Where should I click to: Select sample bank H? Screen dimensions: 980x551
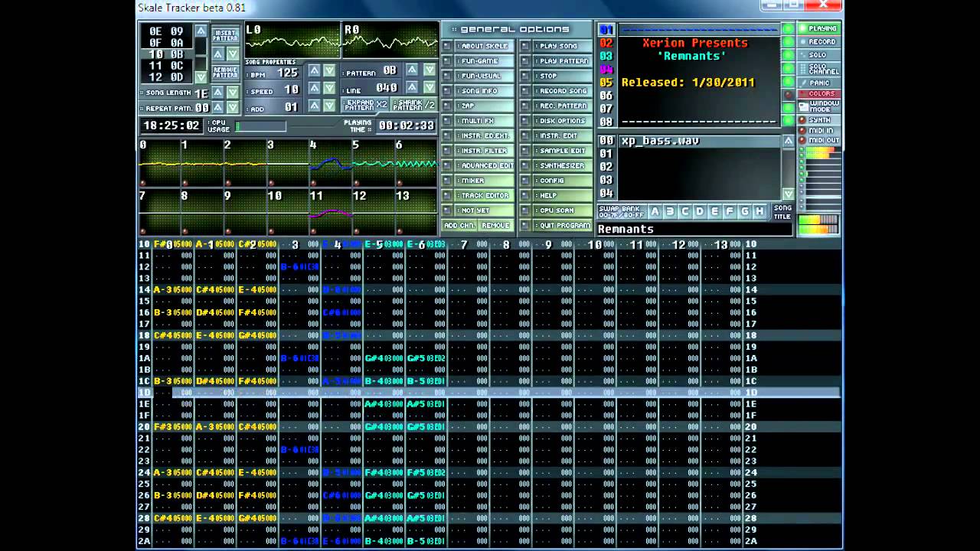point(759,211)
